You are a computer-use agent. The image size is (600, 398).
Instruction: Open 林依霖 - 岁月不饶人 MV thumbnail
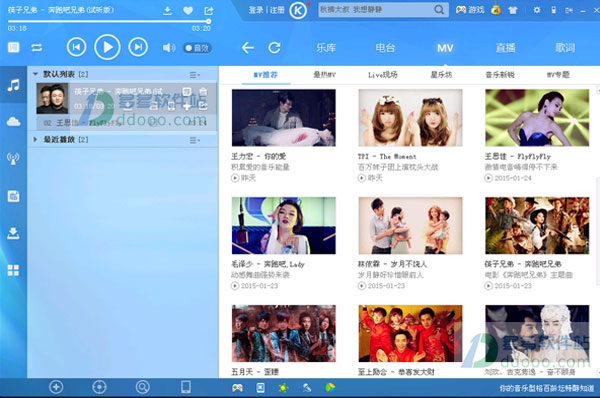[x=410, y=225]
